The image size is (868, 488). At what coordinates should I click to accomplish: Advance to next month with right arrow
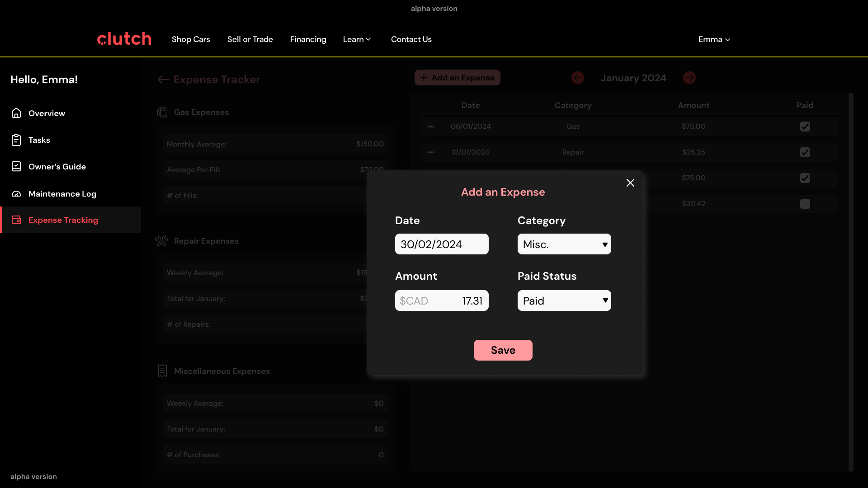[x=689, y=78]
